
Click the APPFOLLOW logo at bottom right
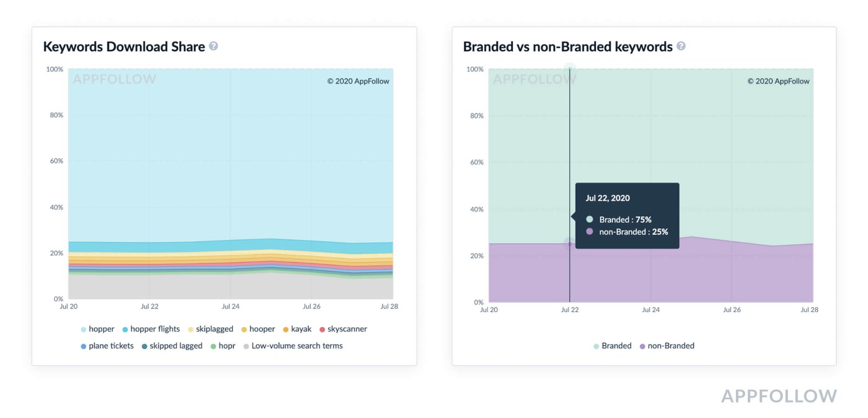779,396
